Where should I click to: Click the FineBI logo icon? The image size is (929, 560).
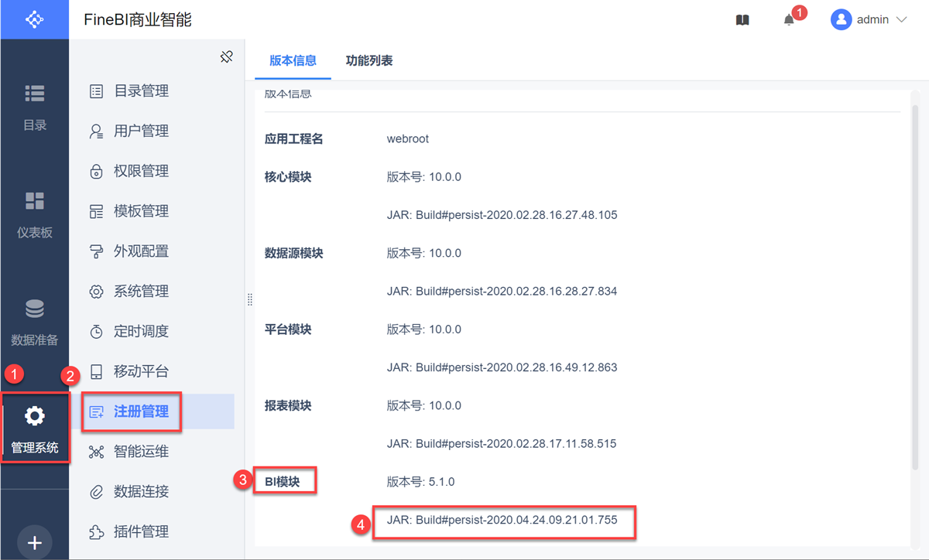point(34,19)
